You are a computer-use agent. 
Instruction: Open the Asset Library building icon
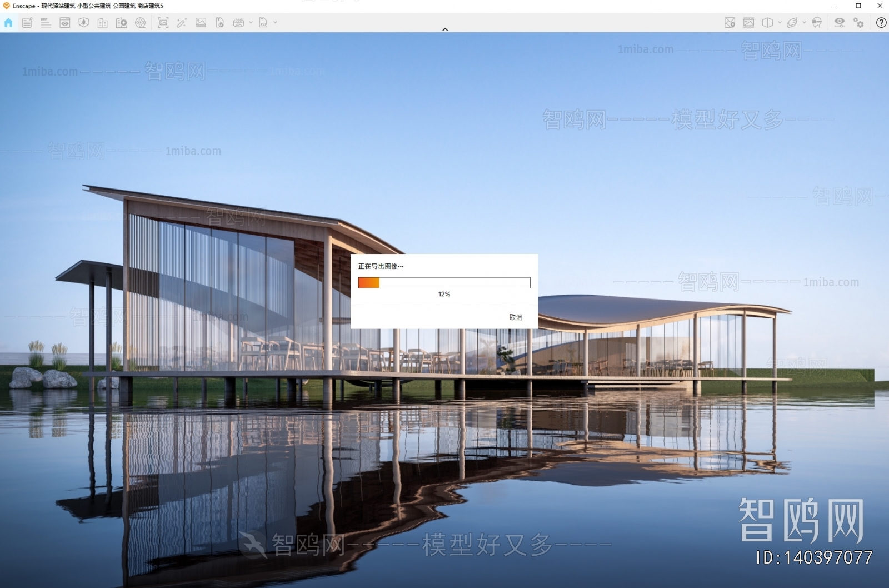(x=102, y=23)
